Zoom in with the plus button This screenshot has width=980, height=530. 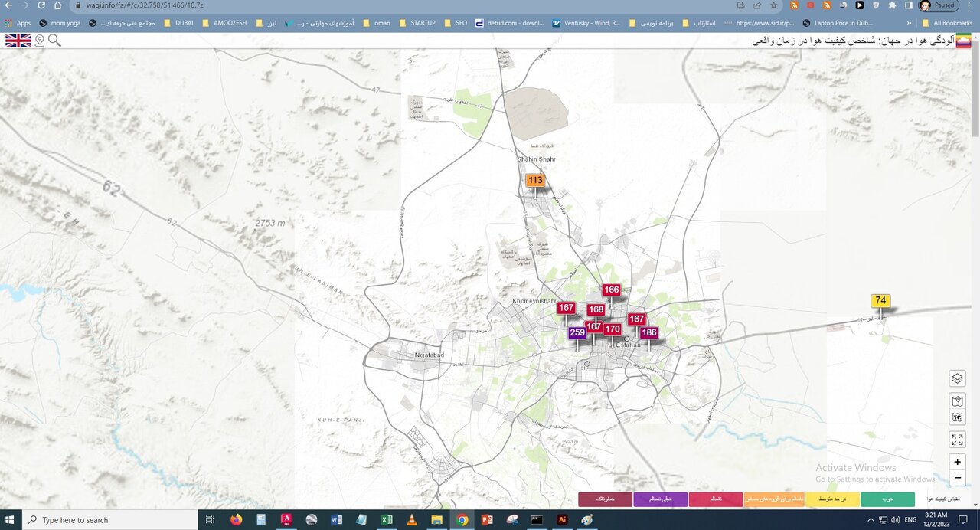point(957,462)
